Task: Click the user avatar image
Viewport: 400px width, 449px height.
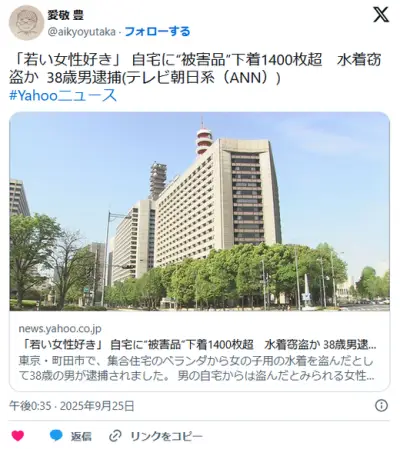Action: pyautogui.click(x=26, y=23)
